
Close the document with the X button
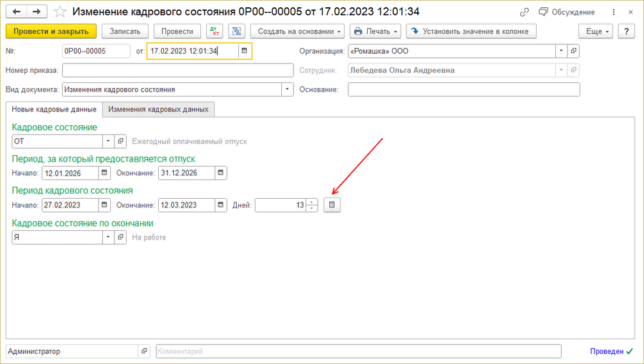click(x=630, y=12)
